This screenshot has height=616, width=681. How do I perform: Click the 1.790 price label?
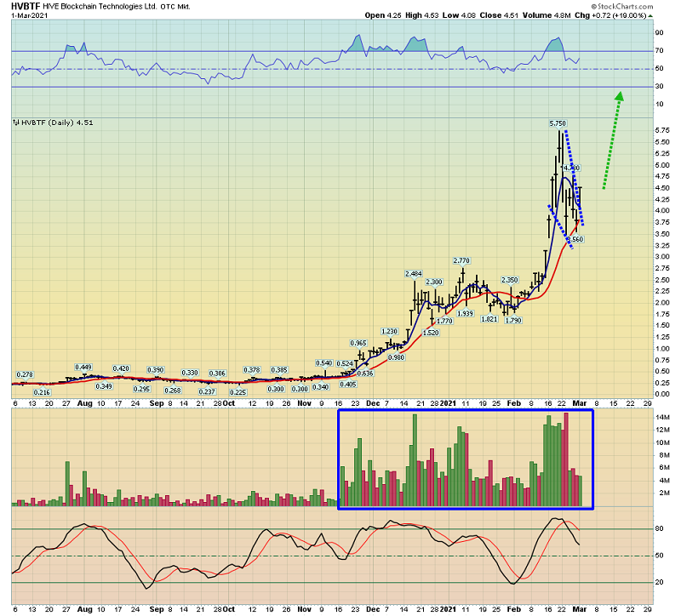coord(513,321)
